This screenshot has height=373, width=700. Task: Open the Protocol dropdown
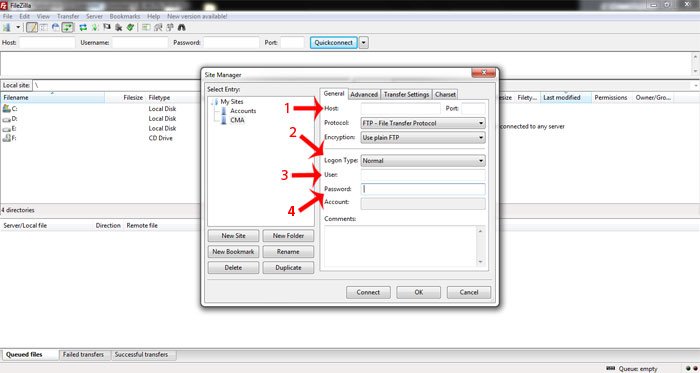pyautogui.click(x=423, y=123)
